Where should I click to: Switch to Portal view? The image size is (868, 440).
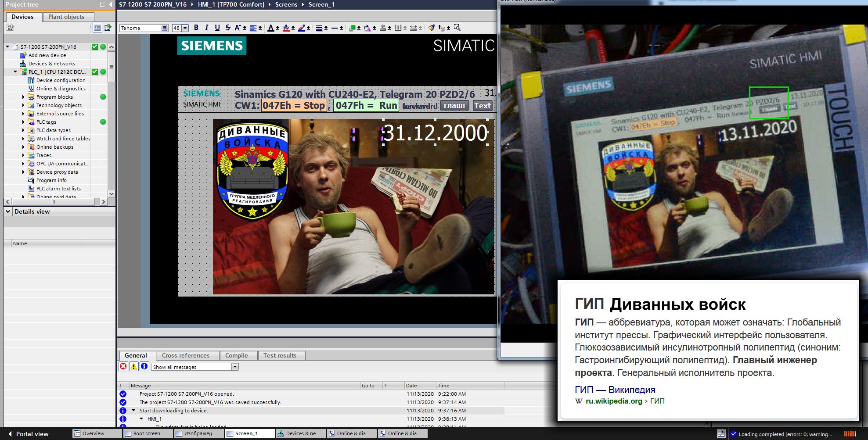click(x=28, y=434)
